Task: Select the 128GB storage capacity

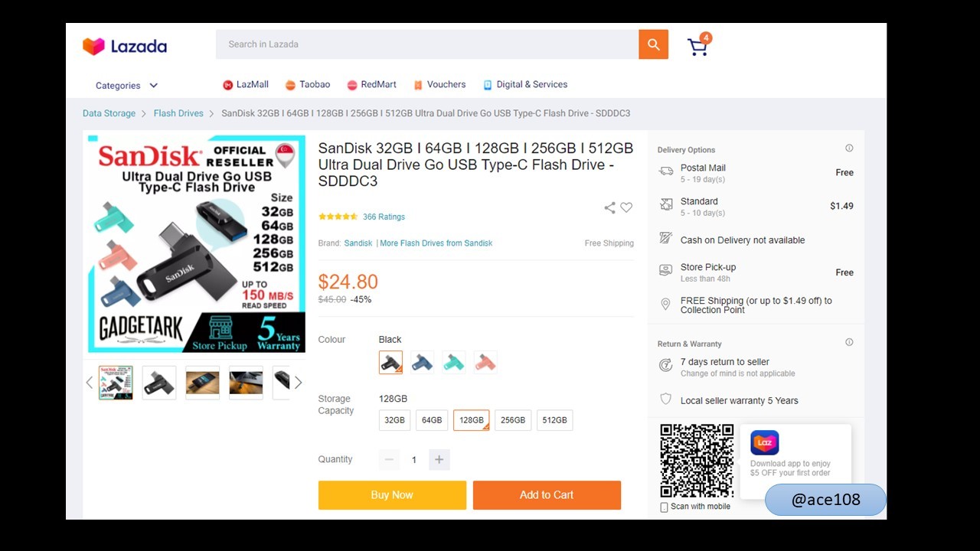Action: click(x=472, y=420)
